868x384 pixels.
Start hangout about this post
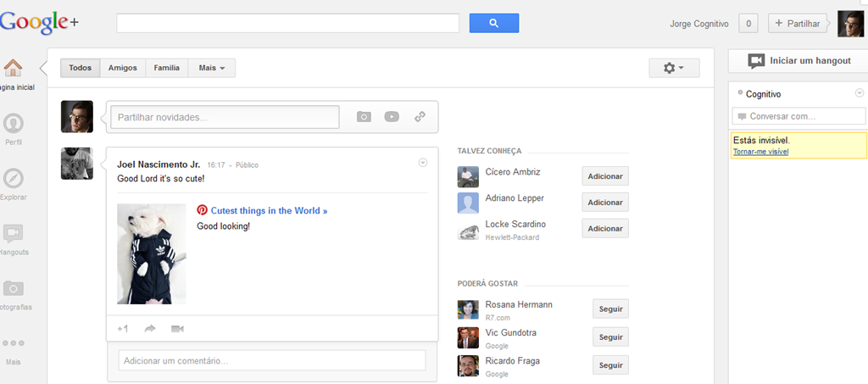[177, 329]
